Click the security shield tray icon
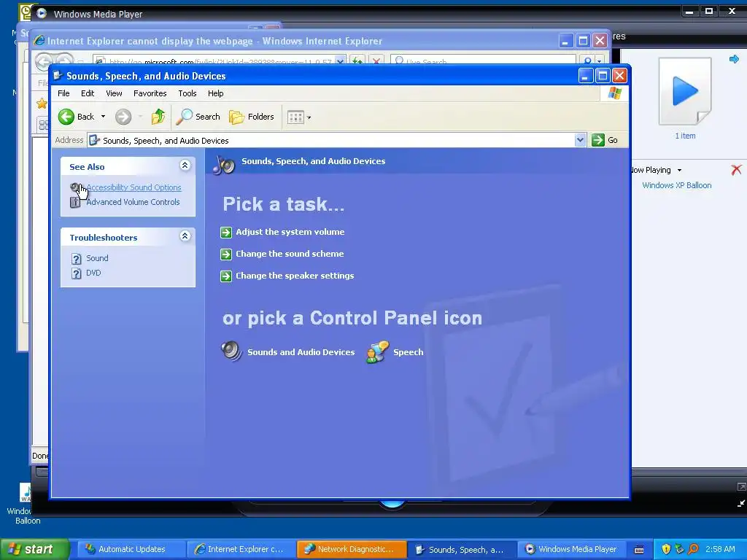This screenshot has width=747, height=560. coord(666,549)
